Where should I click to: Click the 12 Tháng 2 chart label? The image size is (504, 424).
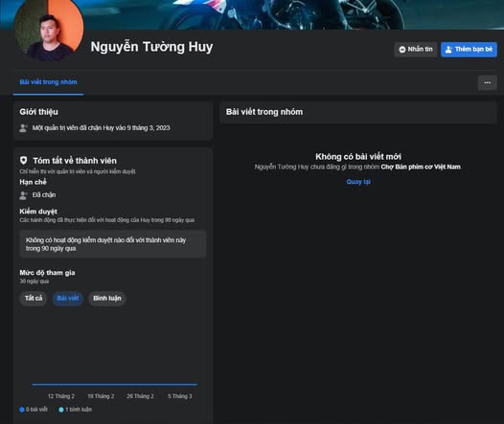pos(61,396)
